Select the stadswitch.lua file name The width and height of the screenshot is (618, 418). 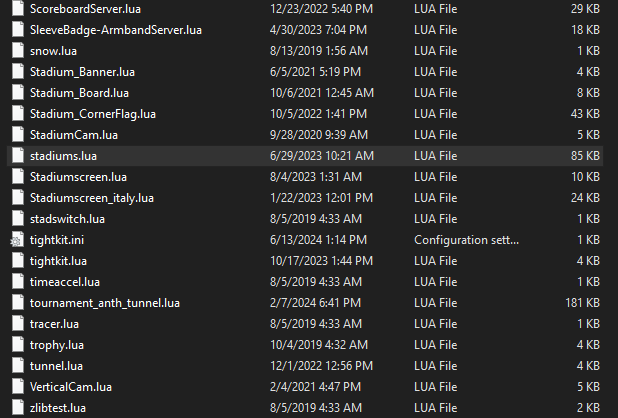[67, 219]
